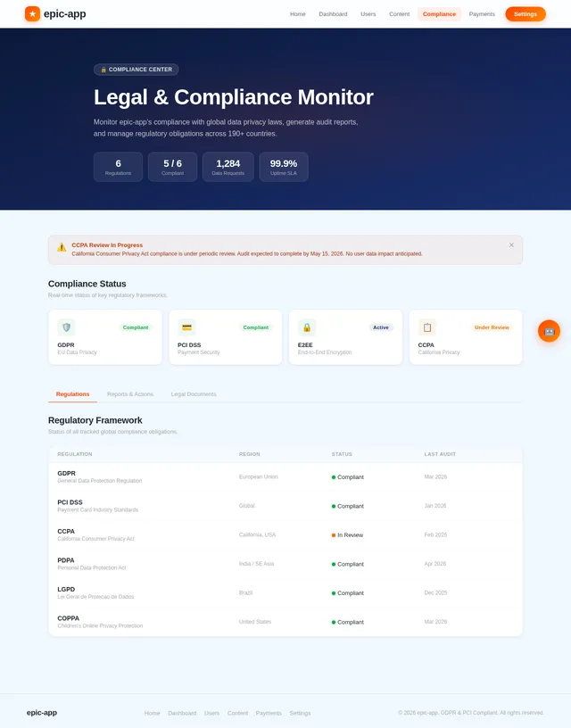Image resolution: width=571 pixels, height=728 pixels.
Task: Click the GDPR card Compliant badge
Action: tap(136, 327)
